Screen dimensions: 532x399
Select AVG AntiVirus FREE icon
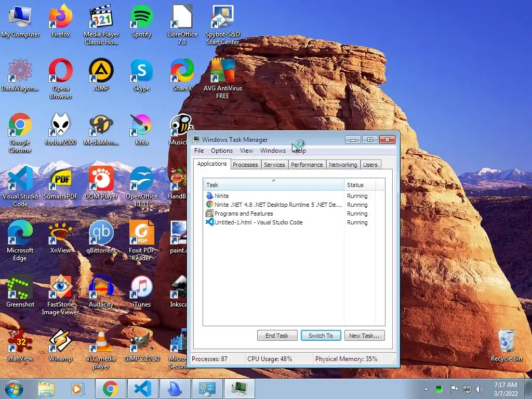pos(222,79)
